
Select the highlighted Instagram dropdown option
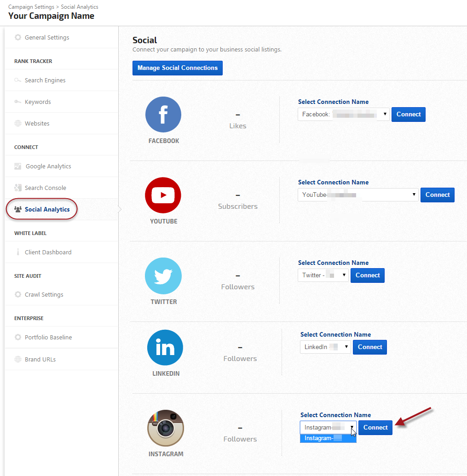pyautogui.click(x=328, y=438)
